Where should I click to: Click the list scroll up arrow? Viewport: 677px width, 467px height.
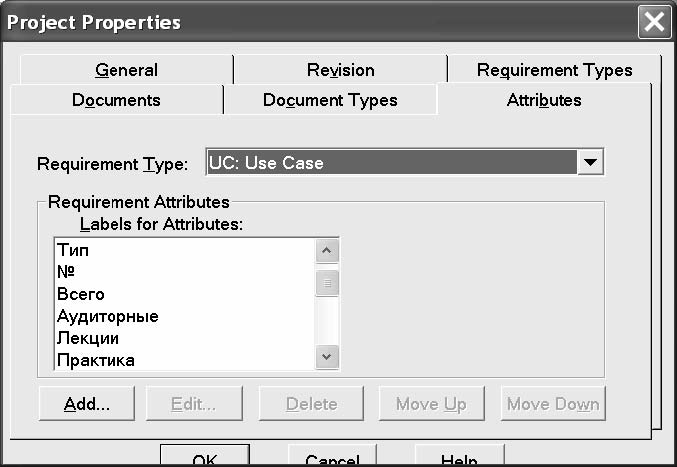tap(327, 251)
